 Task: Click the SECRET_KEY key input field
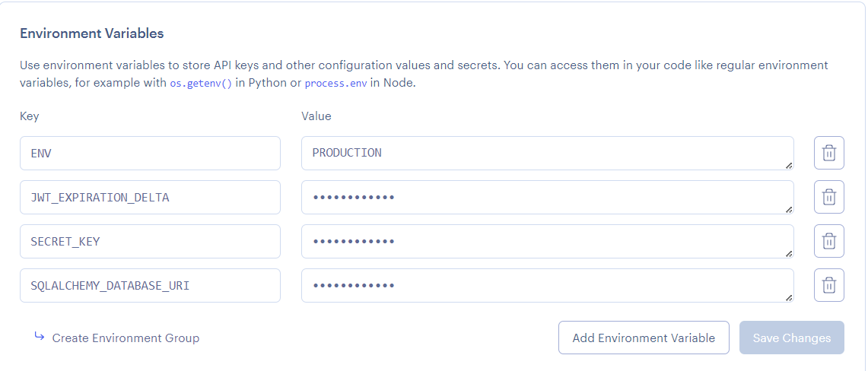pyautogui.click(x=150, y=241)
